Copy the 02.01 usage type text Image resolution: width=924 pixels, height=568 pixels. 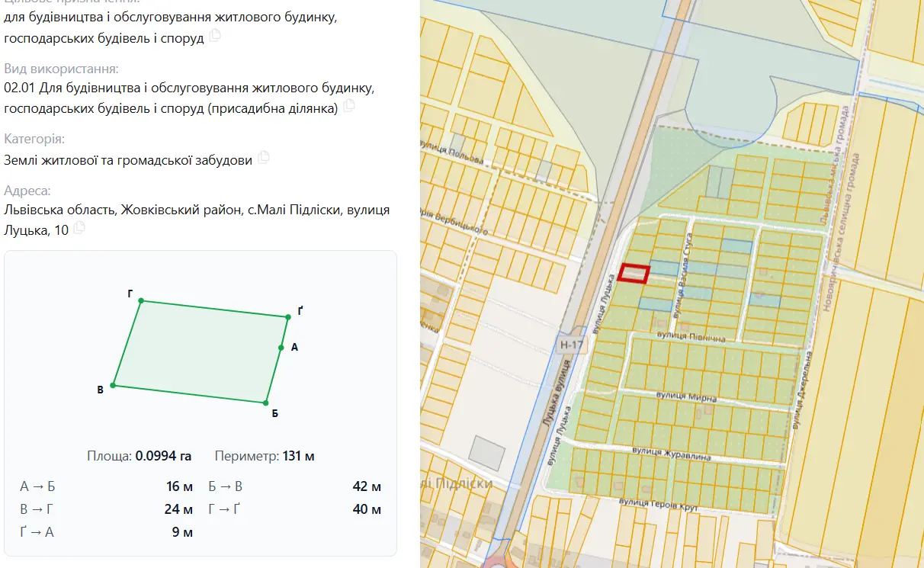(x=349, y=106)
